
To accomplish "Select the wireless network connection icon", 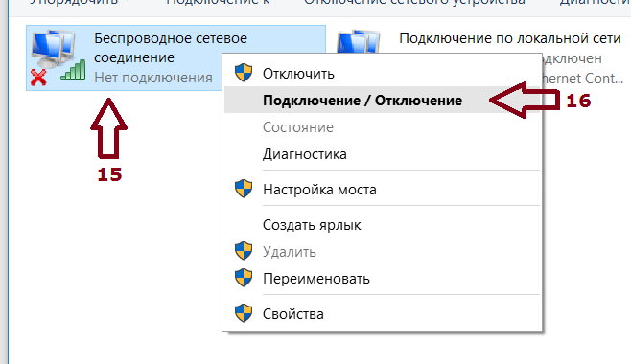I will (x=58, y=57).
